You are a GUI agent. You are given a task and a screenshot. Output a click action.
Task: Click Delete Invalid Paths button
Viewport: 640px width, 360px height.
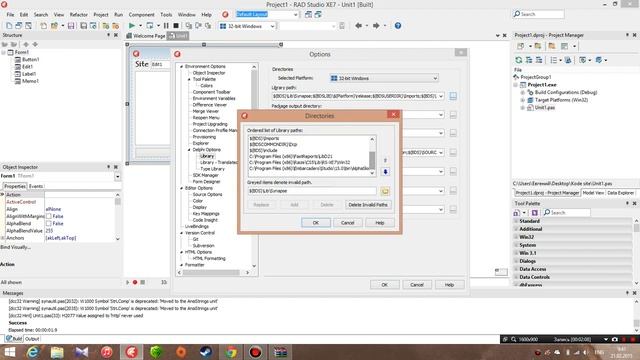(x=368, y=204)
